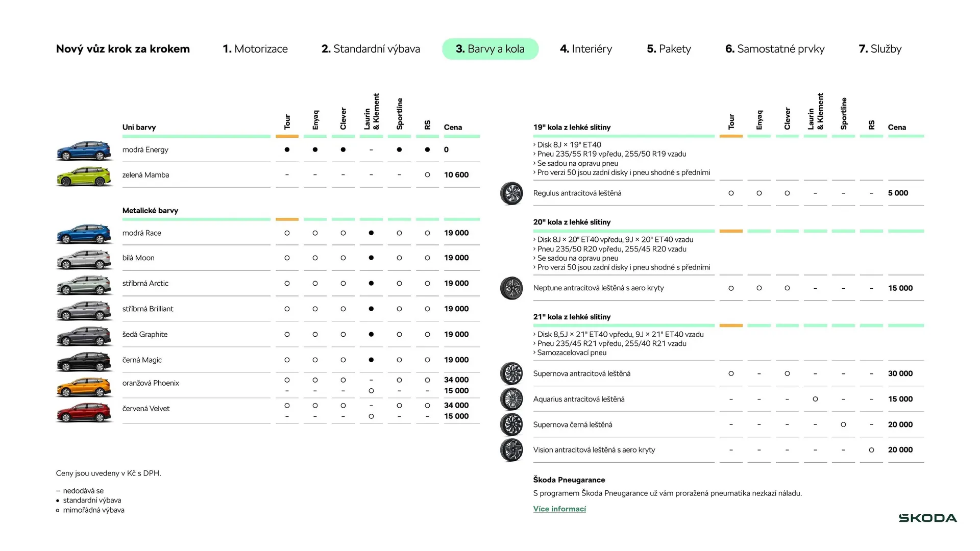Click the Regulus antracitová wheel icon
Image resolution: width=980 pixels, height=551 pixels.
511,193
